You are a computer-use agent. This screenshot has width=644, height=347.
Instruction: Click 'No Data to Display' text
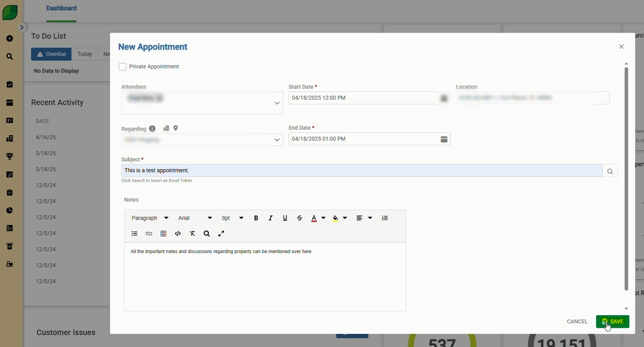pos(56,71)
